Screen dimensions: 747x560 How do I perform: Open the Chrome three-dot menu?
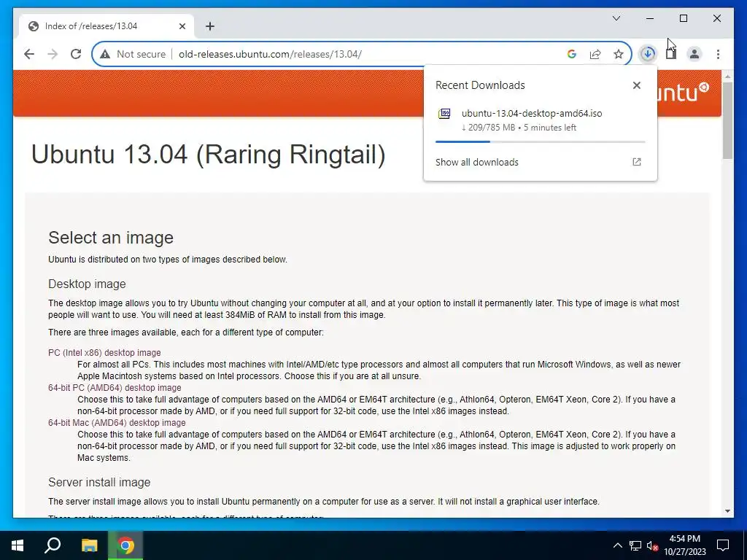[x=718, y=54]
